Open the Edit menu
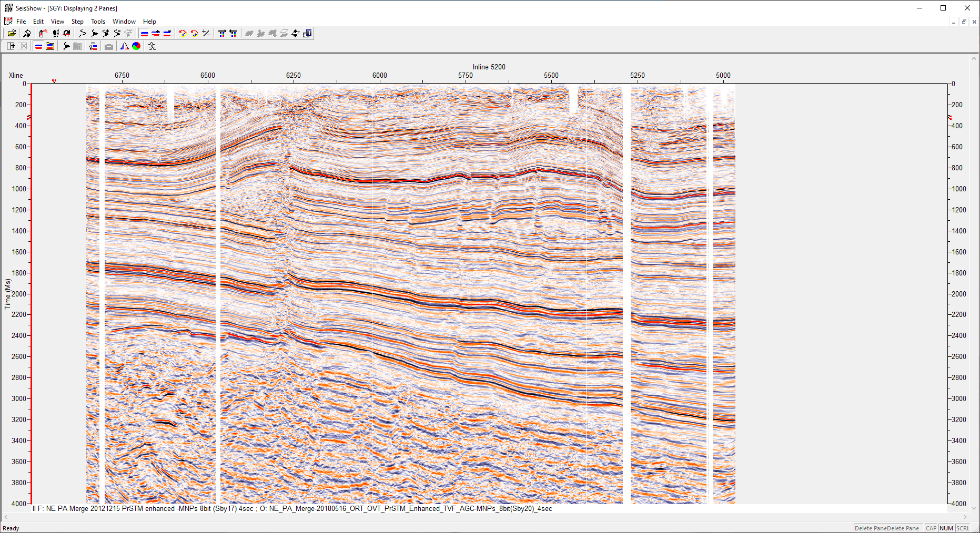 click(38, 22)
